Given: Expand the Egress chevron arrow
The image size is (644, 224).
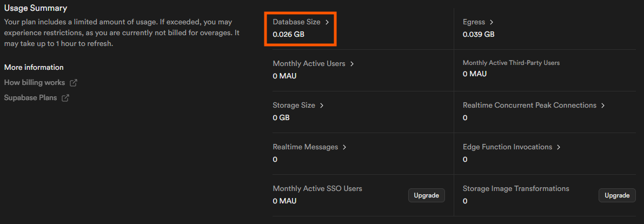Looking at the screenshot, I should (492, 22).
